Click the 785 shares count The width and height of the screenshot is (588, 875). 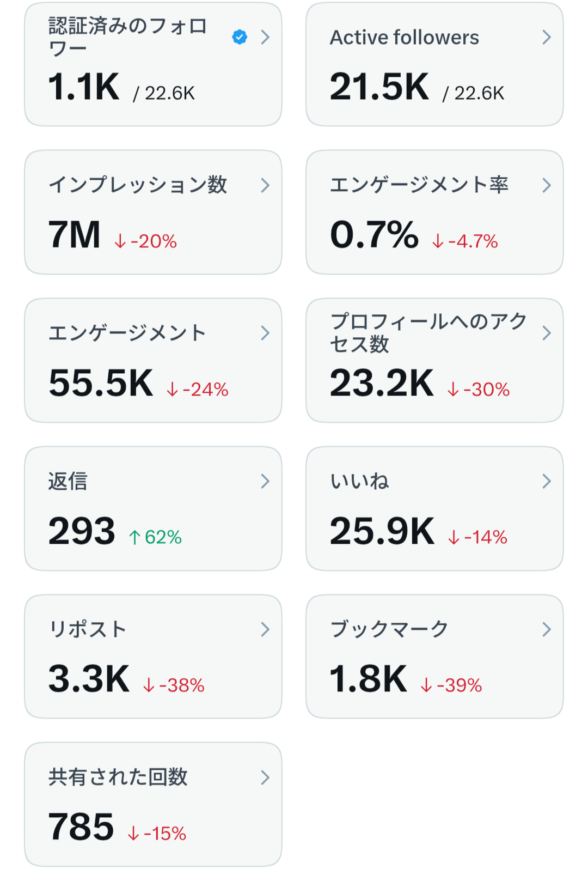[81, 827]
